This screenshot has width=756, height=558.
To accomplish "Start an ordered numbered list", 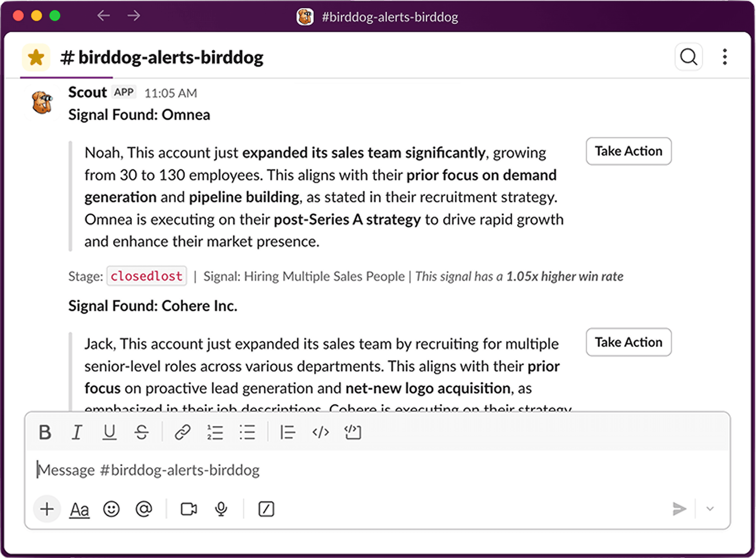I will pos(215,432).
